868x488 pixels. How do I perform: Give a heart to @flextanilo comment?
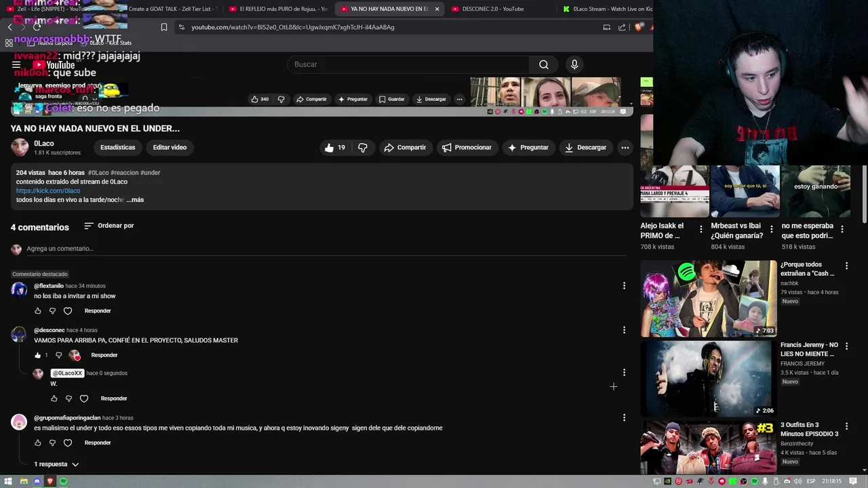tap(68, 311)
